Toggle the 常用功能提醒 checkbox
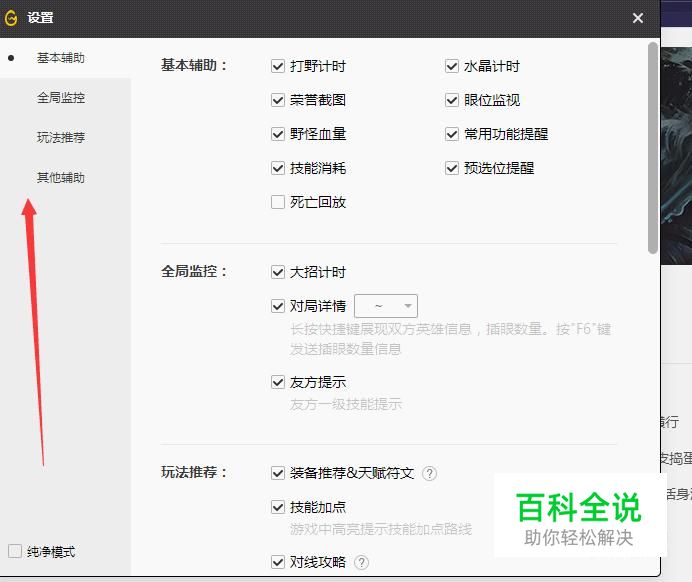 [451, 134]
